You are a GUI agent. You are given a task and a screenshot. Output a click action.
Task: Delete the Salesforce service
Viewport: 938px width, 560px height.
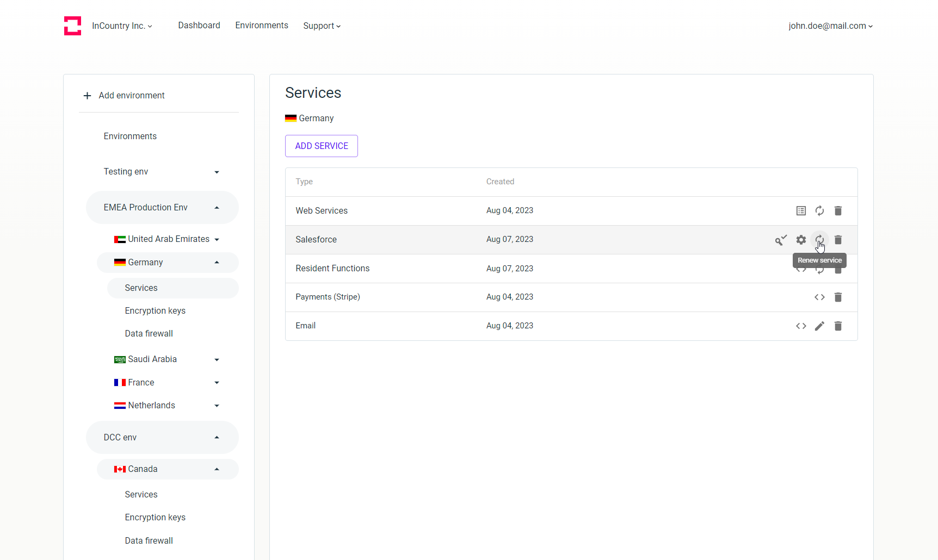838,239
